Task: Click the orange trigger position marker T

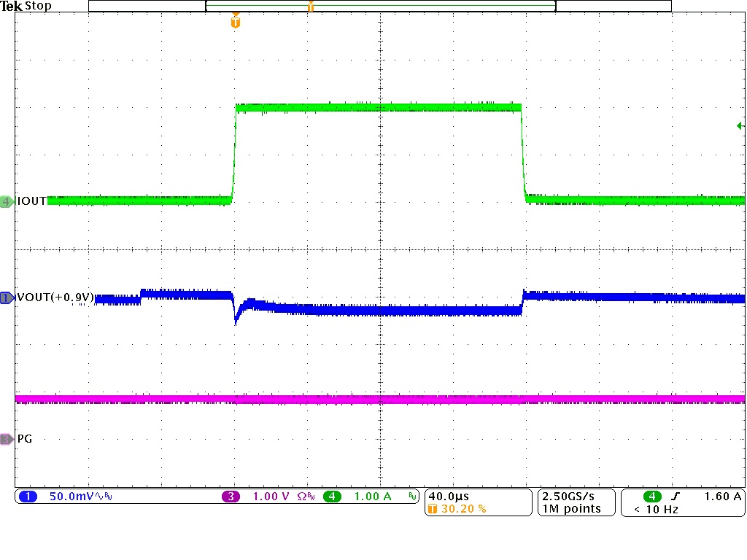Action: [x=234, y=22]
